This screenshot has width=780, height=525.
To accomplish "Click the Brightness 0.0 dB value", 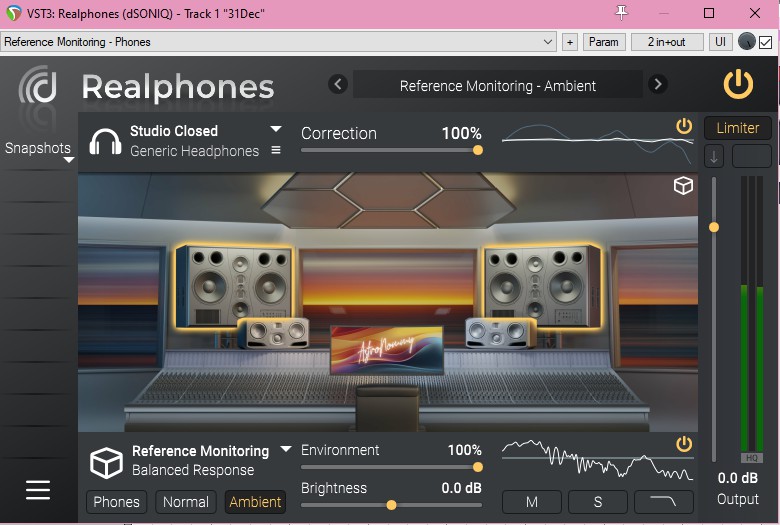I will (461, 488).
